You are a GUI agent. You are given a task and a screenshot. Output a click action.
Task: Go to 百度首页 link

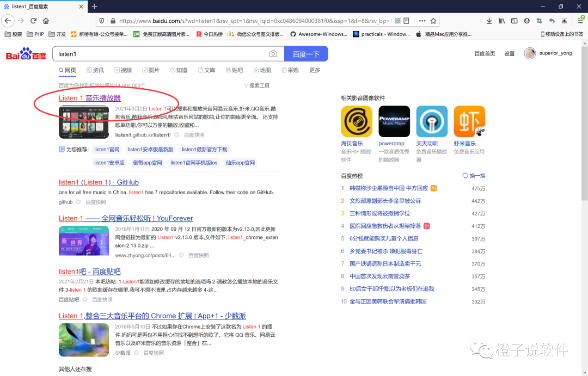(485, 54)
